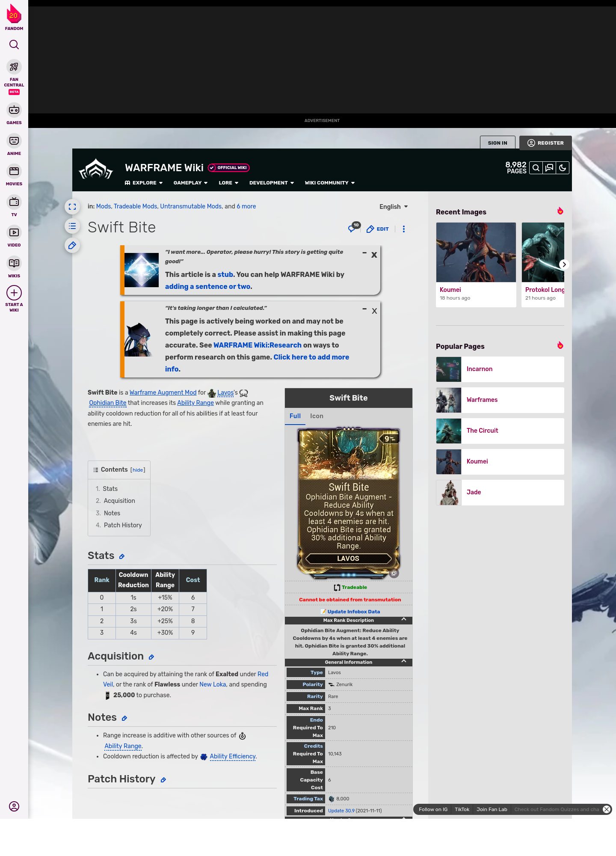
Task: Open user profile icon in the Fandom sidebar
Action: click(14, 806)
